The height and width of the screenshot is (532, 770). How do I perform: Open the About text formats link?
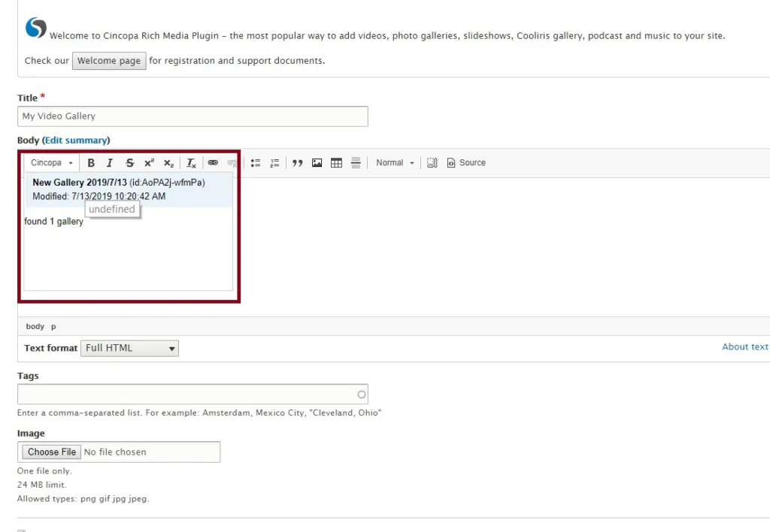745,346
